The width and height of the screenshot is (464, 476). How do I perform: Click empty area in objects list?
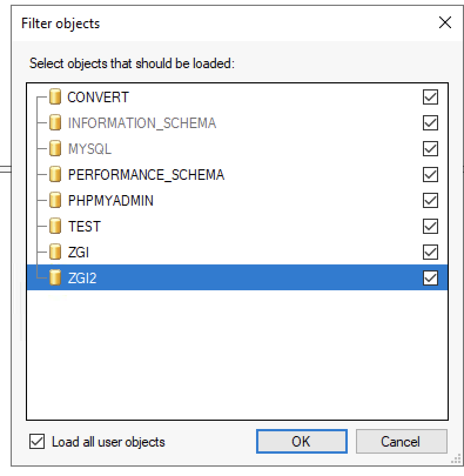click(x=237, y=355)
